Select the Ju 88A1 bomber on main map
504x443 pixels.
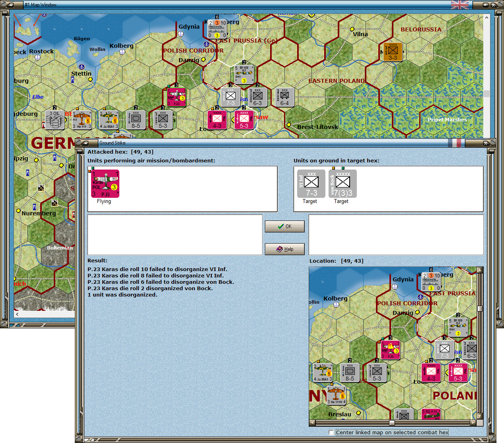tap(109, 120)
